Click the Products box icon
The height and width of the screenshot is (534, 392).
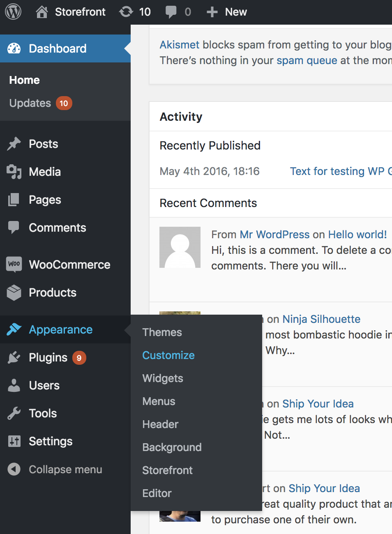tap(14, 292)
